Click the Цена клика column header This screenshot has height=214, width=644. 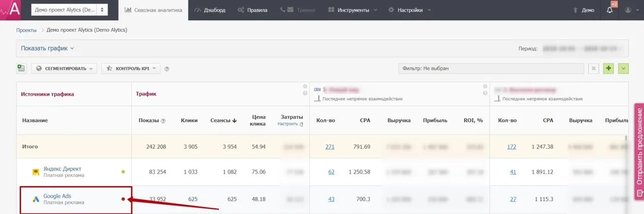[259, 121]
